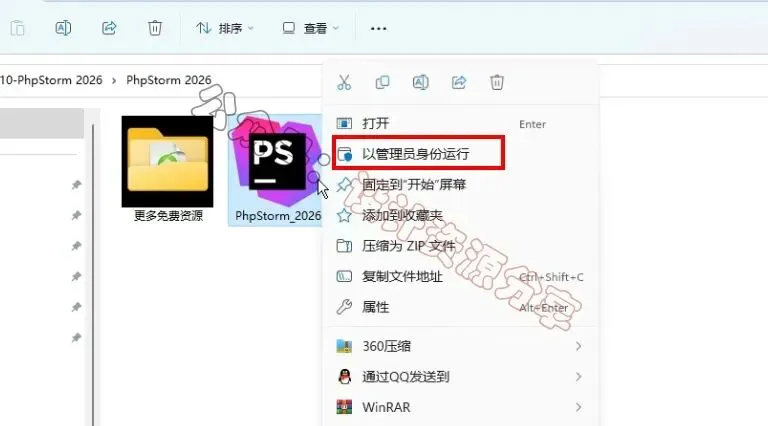The height and width of the screenshot is (426, 768).
Task: Click the wrench icon beside 属性
Action: [x=344, y=307]
